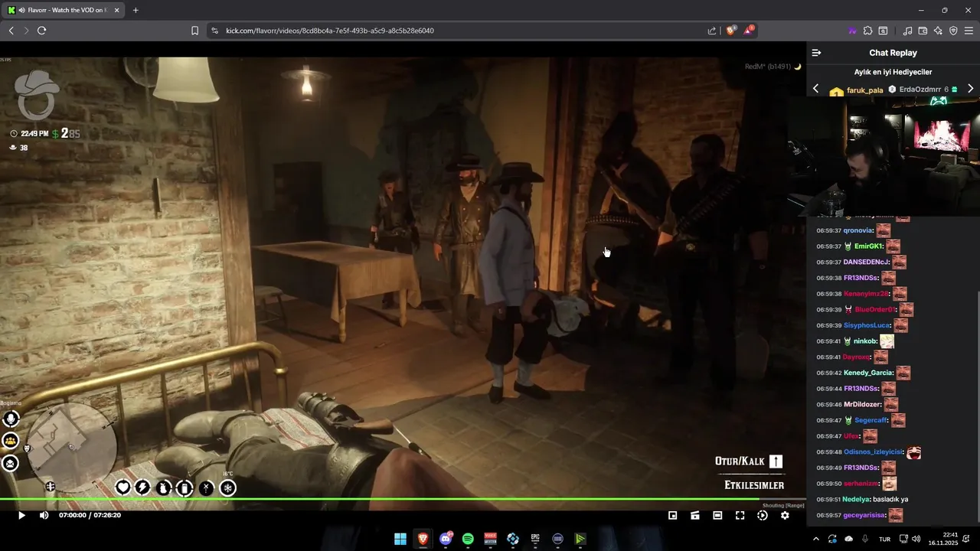Go forward in the browser

click(26, 31)
